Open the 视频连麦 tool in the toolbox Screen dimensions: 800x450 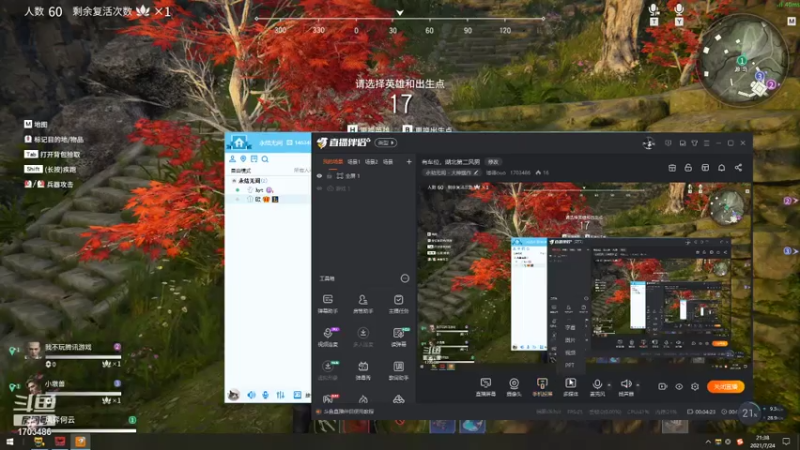(328, 337)
